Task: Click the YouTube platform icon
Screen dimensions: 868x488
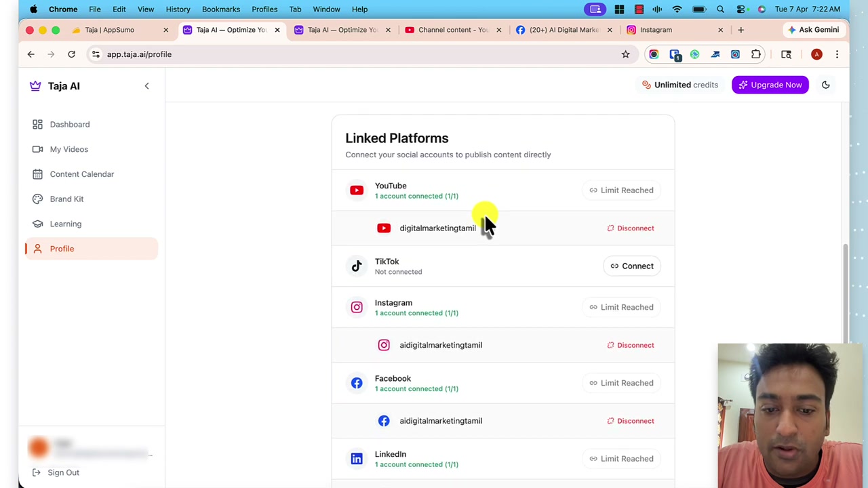Action: (x=357, y=190)
